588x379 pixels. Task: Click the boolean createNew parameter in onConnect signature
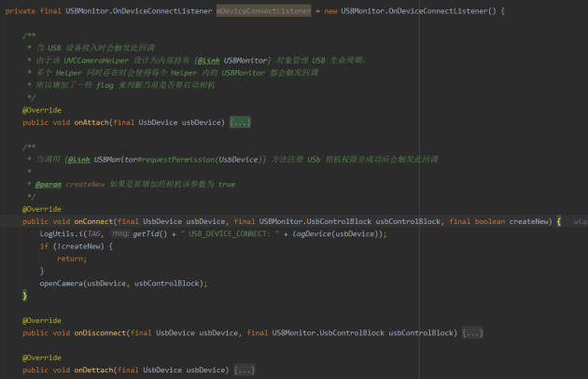pos(513,221)
